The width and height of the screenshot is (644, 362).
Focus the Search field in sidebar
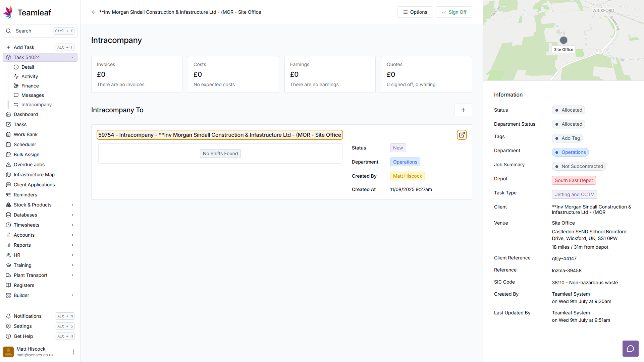point(40,31)
